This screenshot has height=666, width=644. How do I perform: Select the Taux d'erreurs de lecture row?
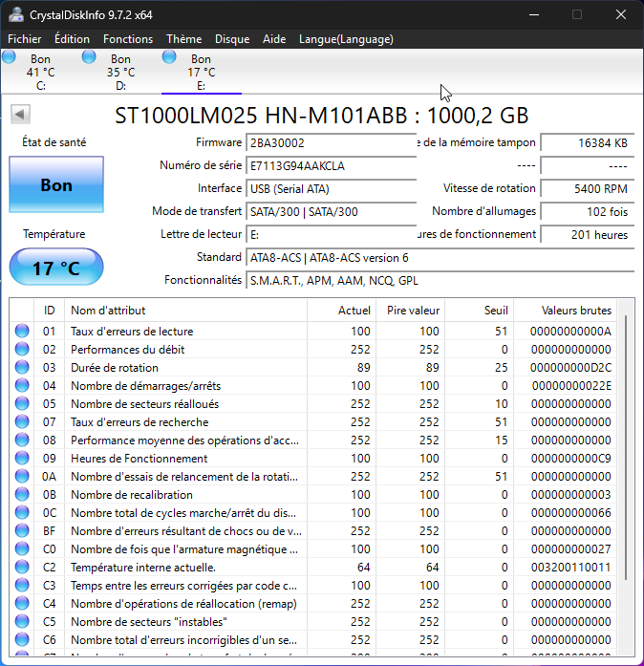click(313, 331)
